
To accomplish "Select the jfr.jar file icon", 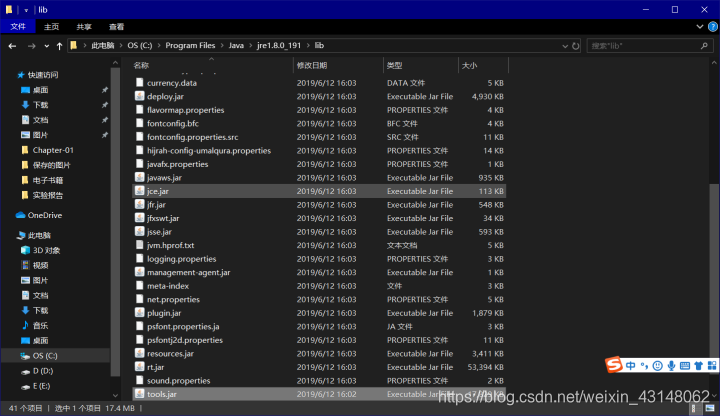I will point(140,204).
